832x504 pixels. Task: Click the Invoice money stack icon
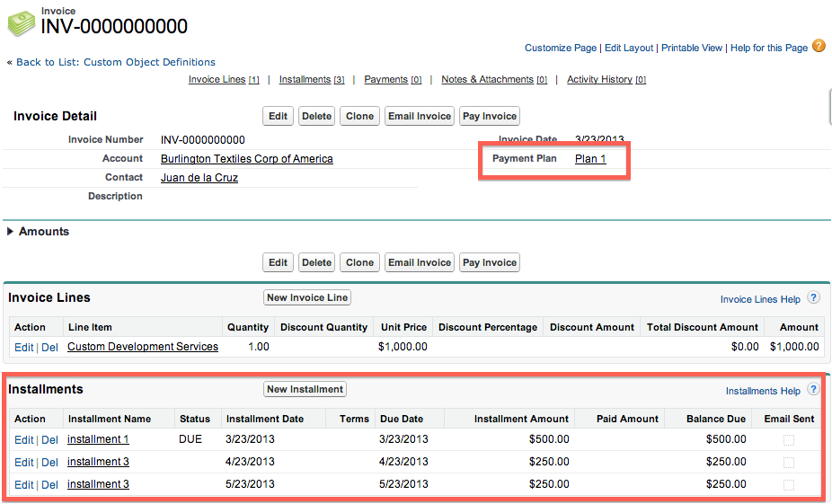22,23
